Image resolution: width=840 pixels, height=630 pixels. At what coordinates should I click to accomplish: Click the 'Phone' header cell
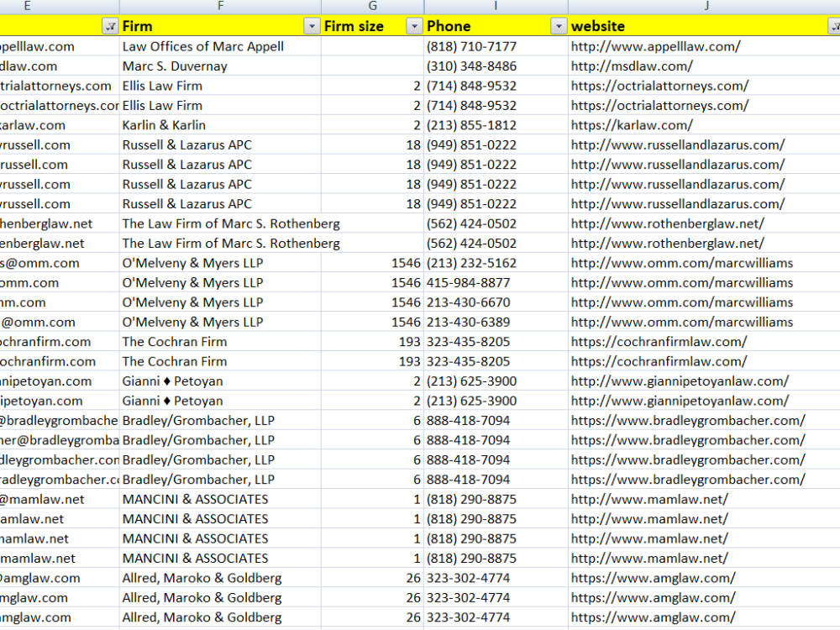[x=496, y=26]
